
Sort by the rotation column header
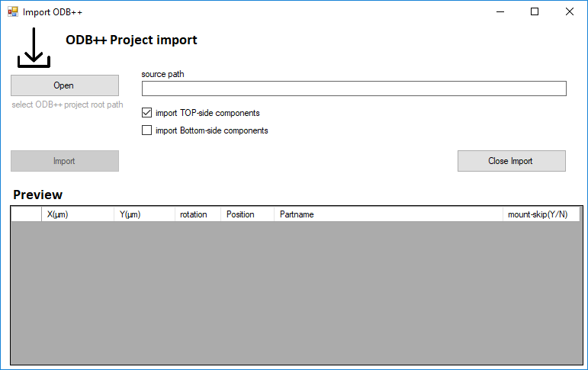tap(198, 214)
